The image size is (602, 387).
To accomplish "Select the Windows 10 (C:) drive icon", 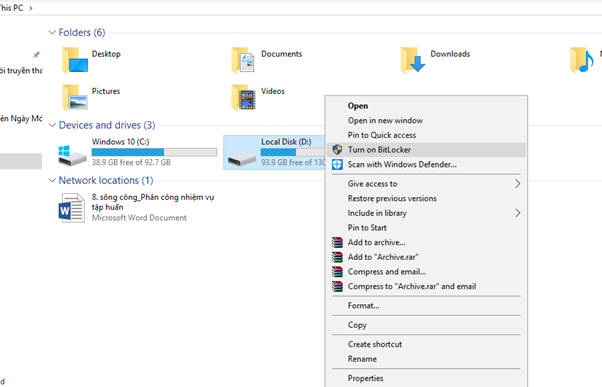I will (x=72, y=155).
